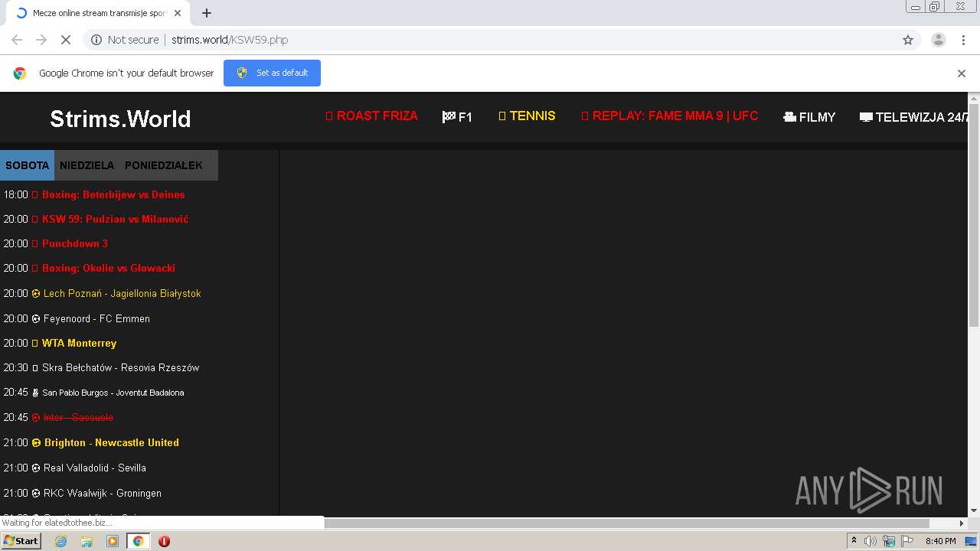Click the page vertical scrollbar thumb
The image size is (980, 551).
[974, 216]
